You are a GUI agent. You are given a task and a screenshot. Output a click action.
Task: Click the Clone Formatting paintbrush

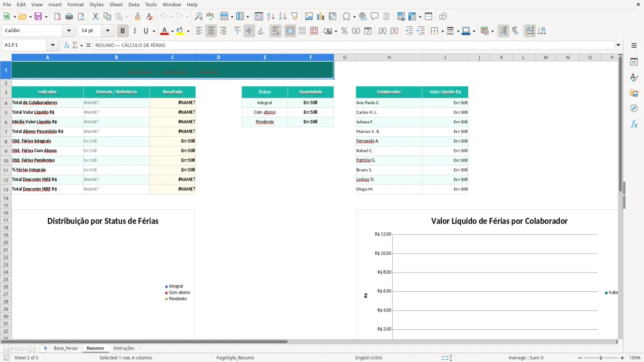[x=137, y=17]
